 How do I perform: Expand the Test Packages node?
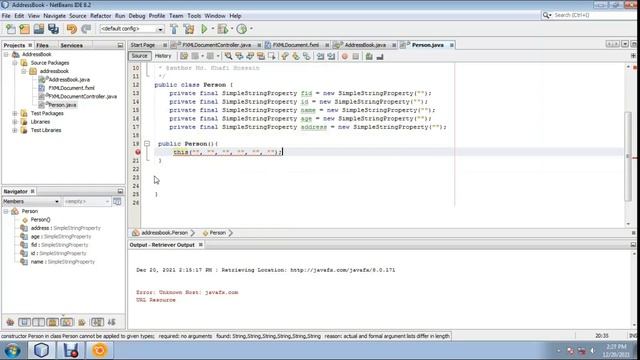15,113
